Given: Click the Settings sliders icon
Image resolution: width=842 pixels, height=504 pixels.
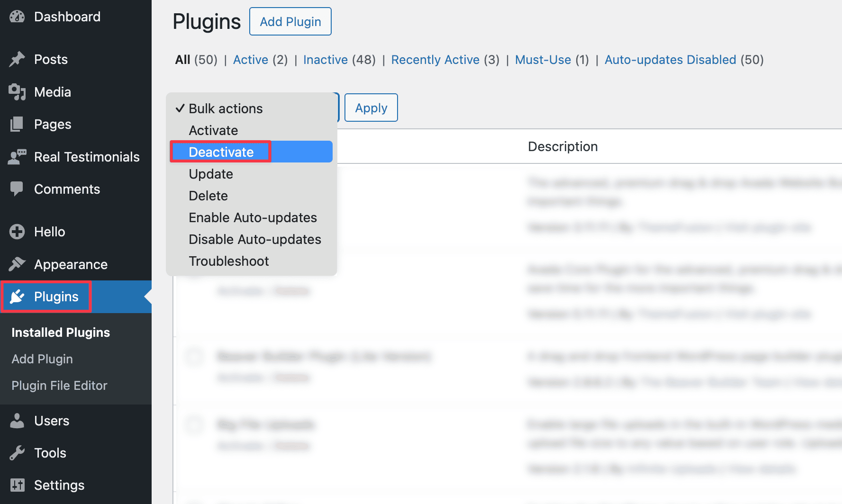Looking at the screenshot, I should [17, 485].
